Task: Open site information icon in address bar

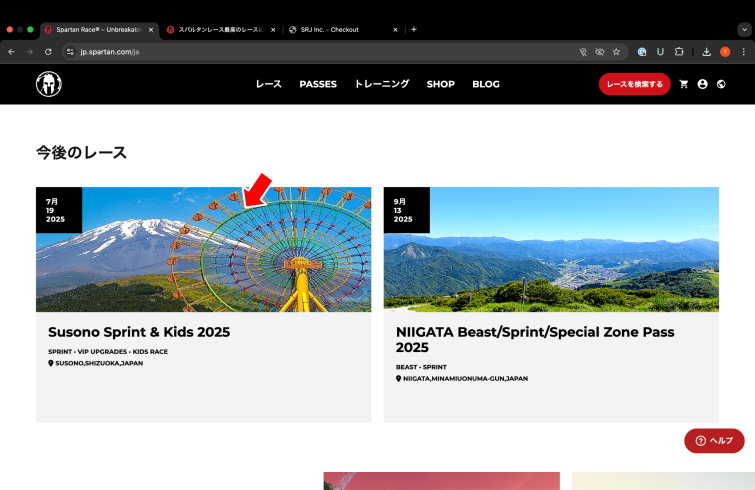Action: 70,52
